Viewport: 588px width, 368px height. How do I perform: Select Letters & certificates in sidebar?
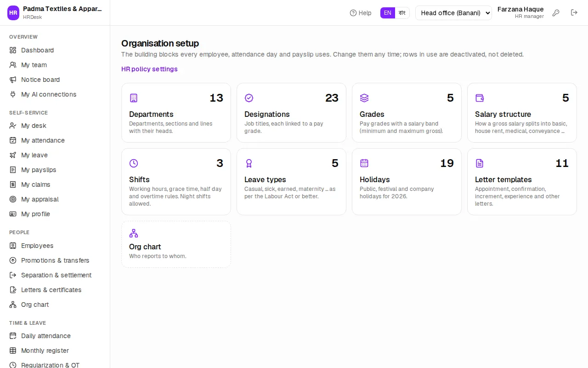point(55,290)
